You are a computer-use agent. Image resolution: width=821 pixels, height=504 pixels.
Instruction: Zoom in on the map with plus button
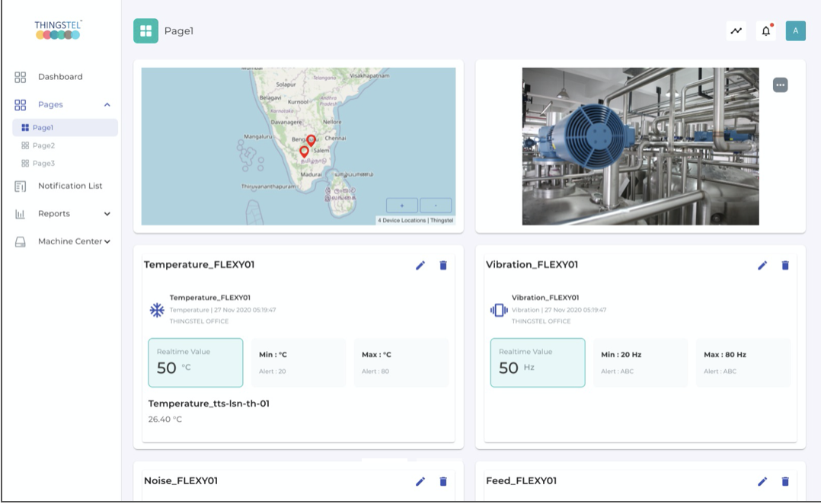click(402, 206)
